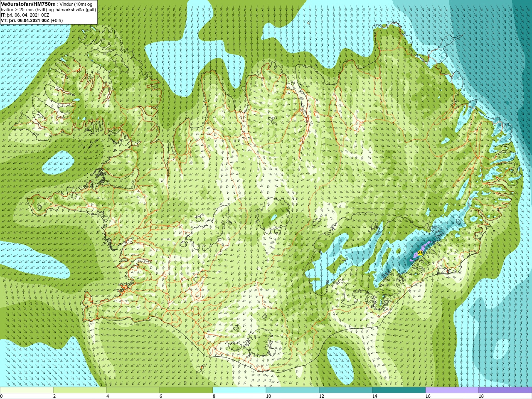Click the purple legend swatch above 18 m/s
532x399 pixels.
tap(505, 390)
